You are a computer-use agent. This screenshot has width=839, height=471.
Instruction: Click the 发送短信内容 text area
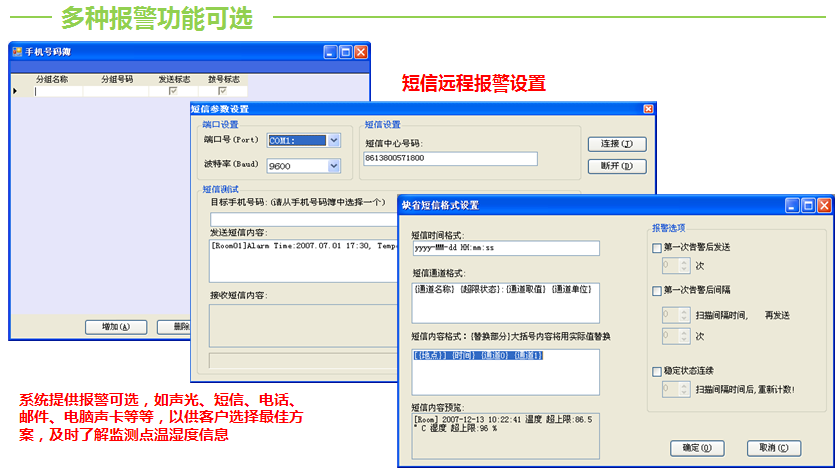coord(304,261)
